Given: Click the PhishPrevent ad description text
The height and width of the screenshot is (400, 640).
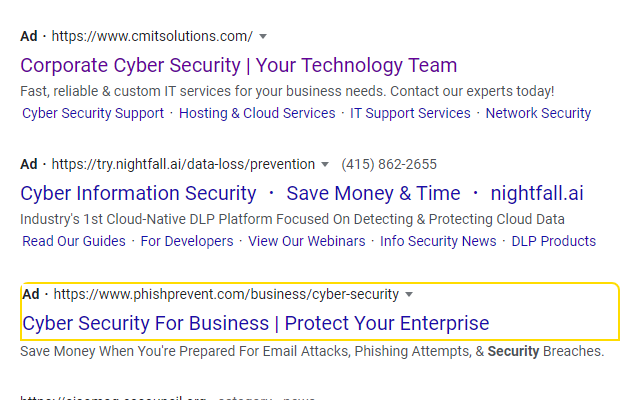Looking at the screenshot, I should [x=312, y=351].
